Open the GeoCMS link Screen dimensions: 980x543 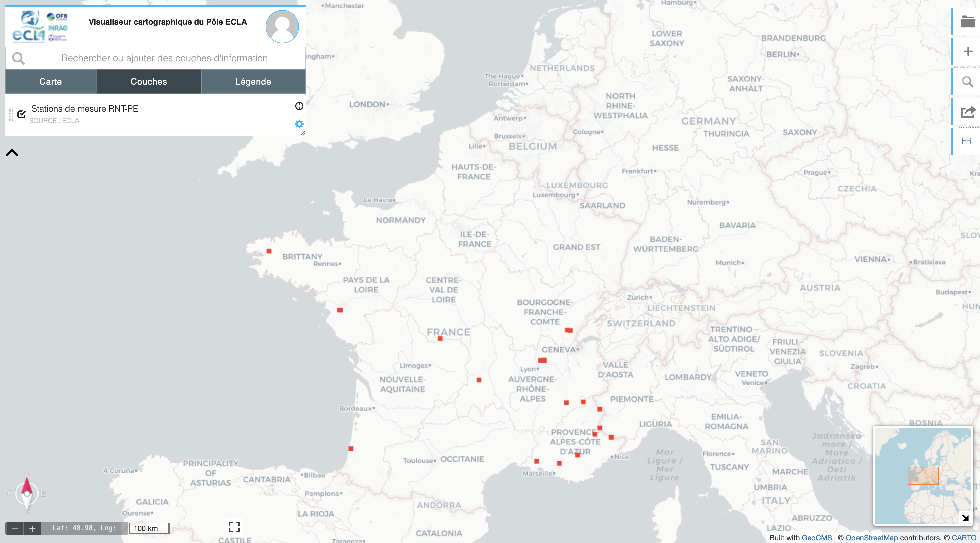(x=816, y=538)
